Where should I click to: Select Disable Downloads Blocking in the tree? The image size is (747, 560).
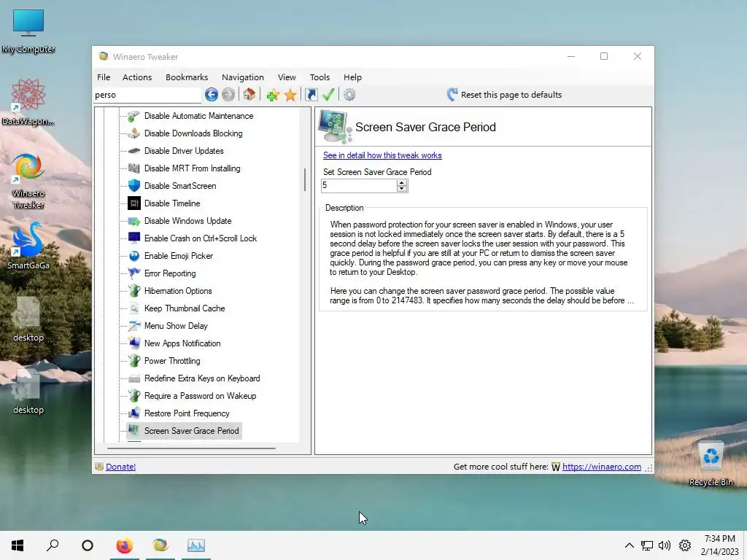click(x=193, y=133)
